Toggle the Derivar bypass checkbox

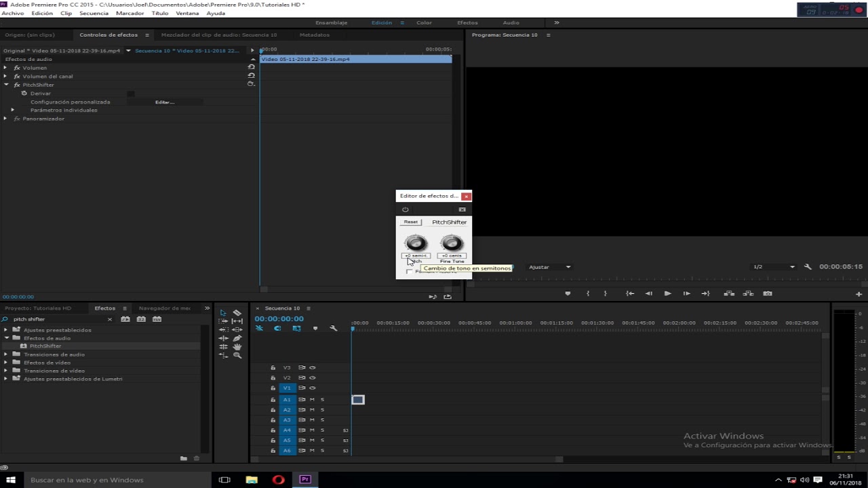point(131,94)
